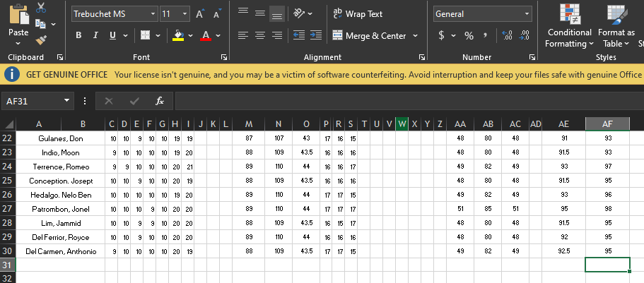The height and width of the screenshot is (283, 644).
Task: Select column W header
Action: pos(402,124)
